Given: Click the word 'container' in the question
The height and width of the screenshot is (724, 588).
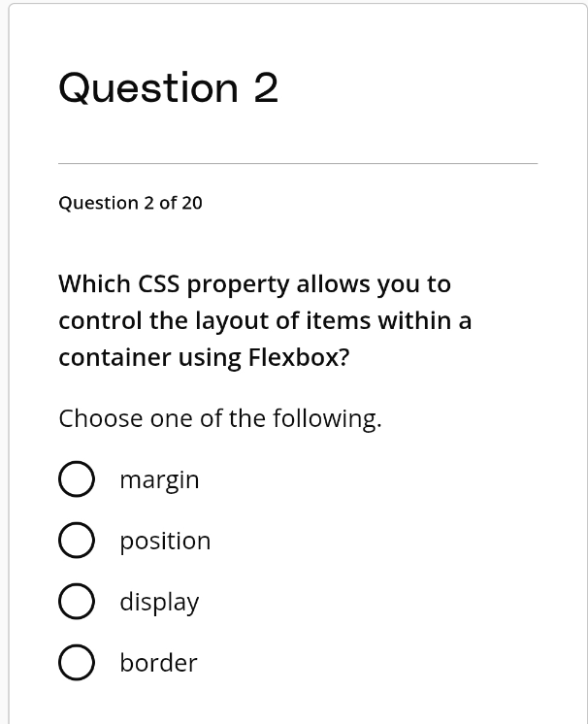Looking at the screenshot, I should pyautogui.click(x=114, y=358).
